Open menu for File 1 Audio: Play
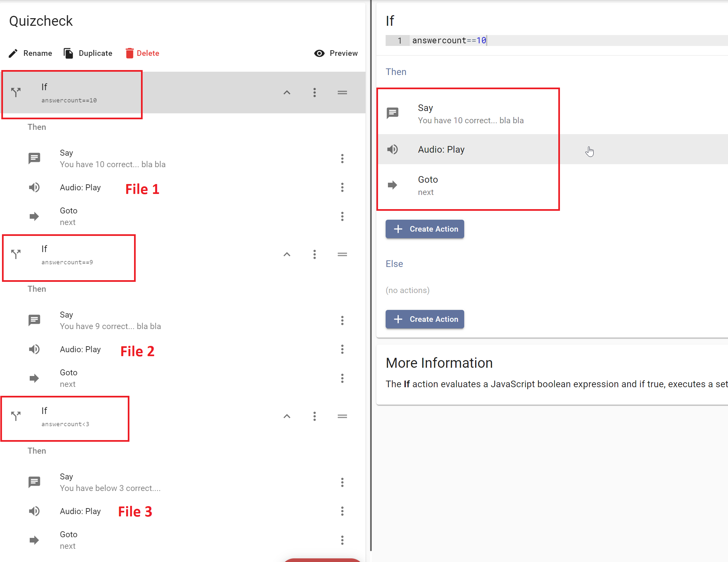 click(342, 187)
